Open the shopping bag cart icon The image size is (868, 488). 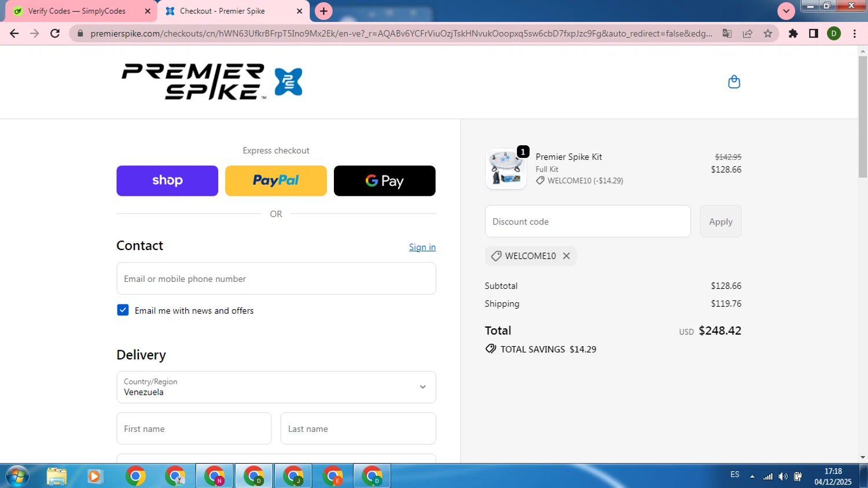(734, 82)
